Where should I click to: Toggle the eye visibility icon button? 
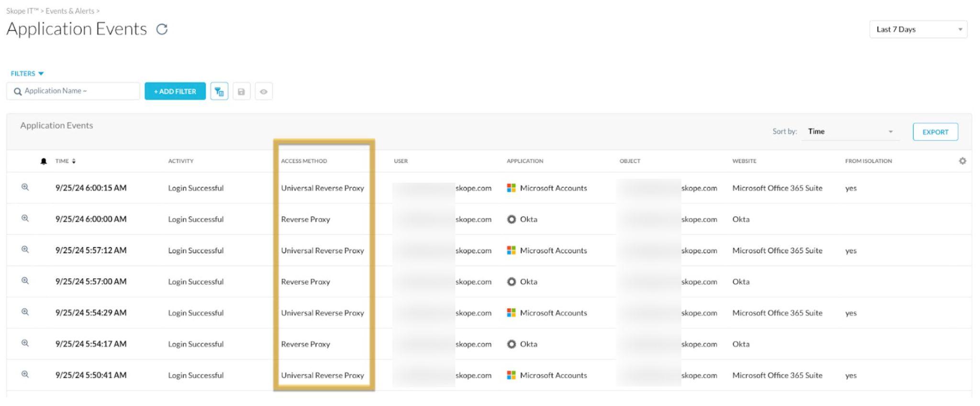(264, 91)
